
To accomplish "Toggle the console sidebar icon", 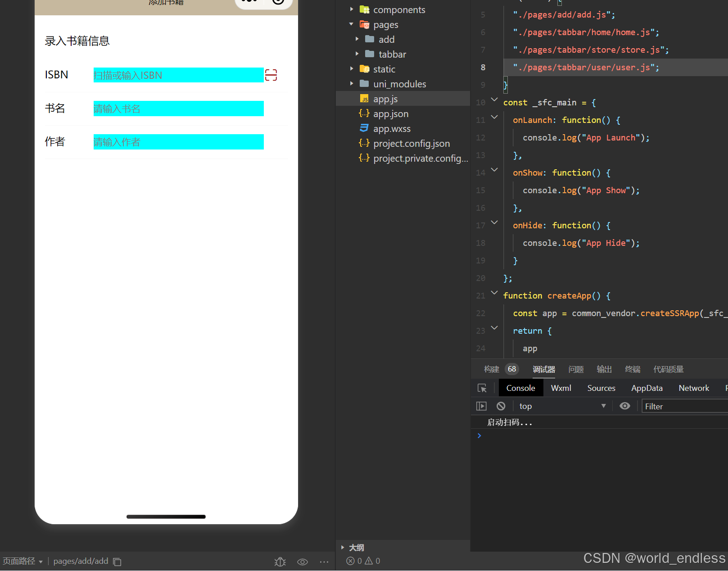I will [x=481, y=406].
